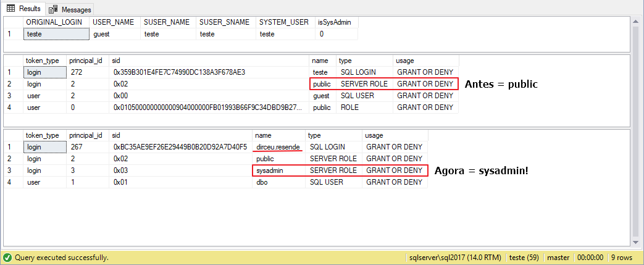Click the teste cell under ORIGINAL_LOGIN

coord(57,34)
